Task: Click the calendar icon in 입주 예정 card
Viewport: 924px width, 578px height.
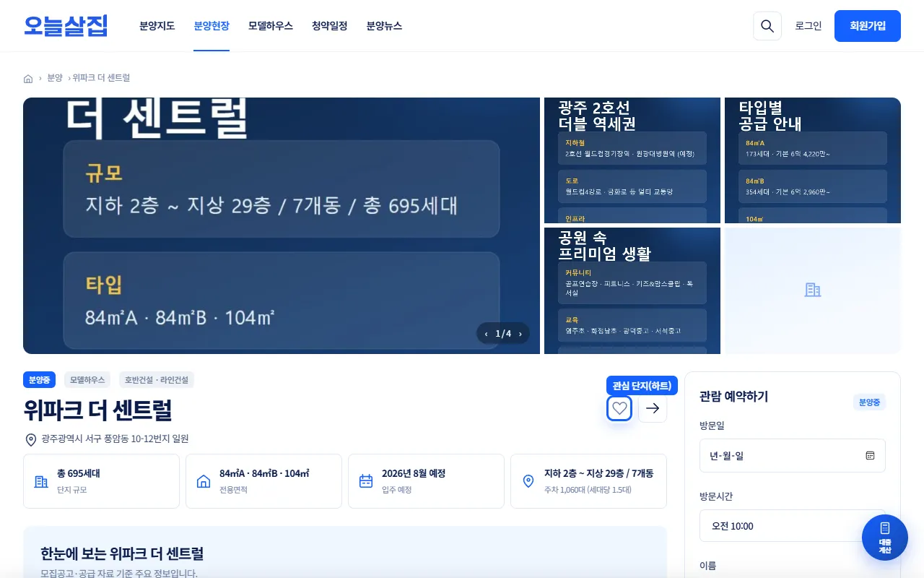Action: click(366, 481)
